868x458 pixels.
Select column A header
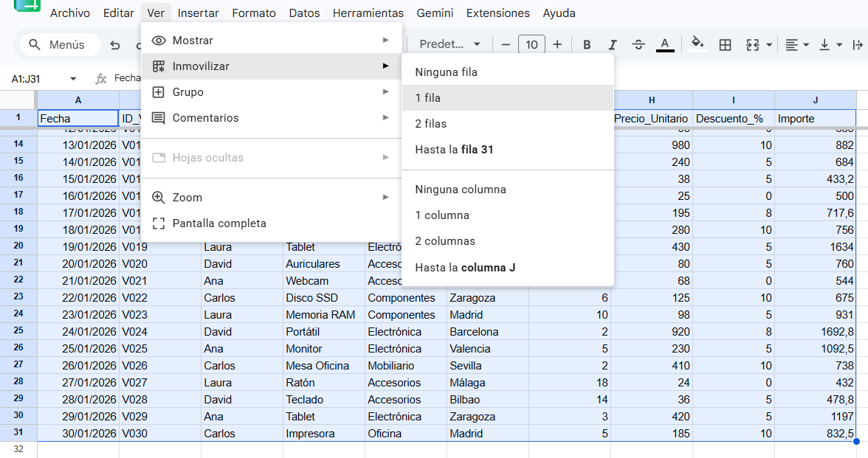(x=78, y=100)
